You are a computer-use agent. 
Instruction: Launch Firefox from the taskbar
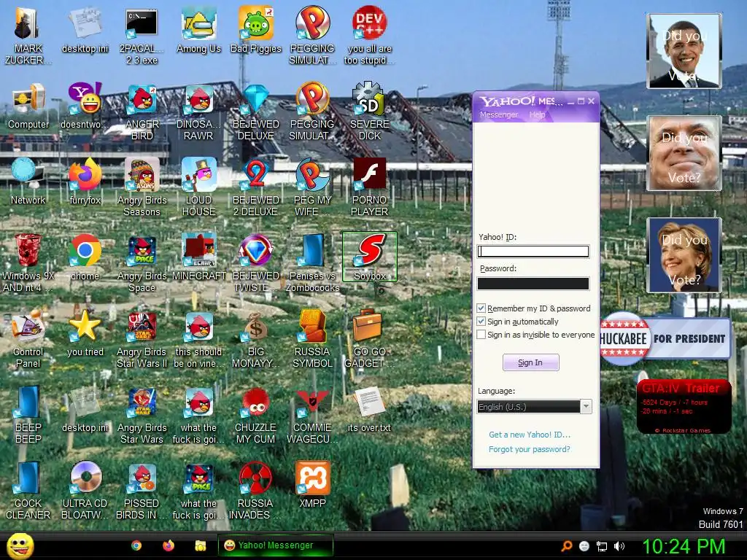pos(169,545)
